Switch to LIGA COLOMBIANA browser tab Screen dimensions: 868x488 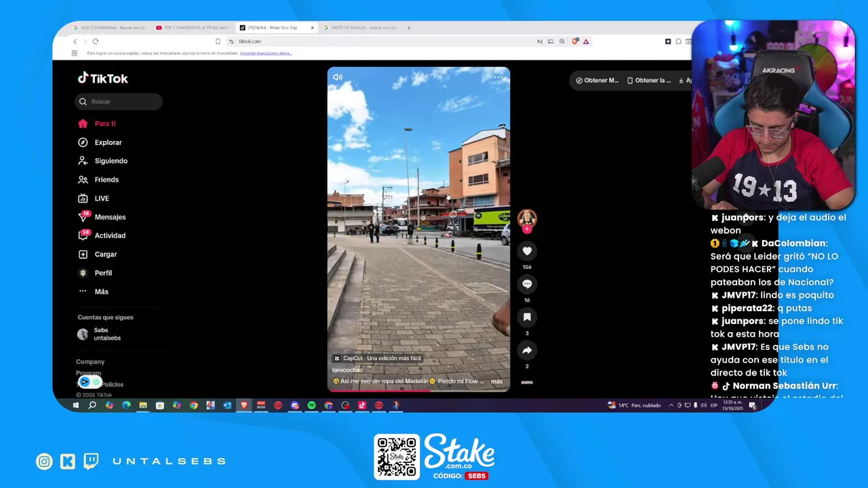tap(110, 28)
